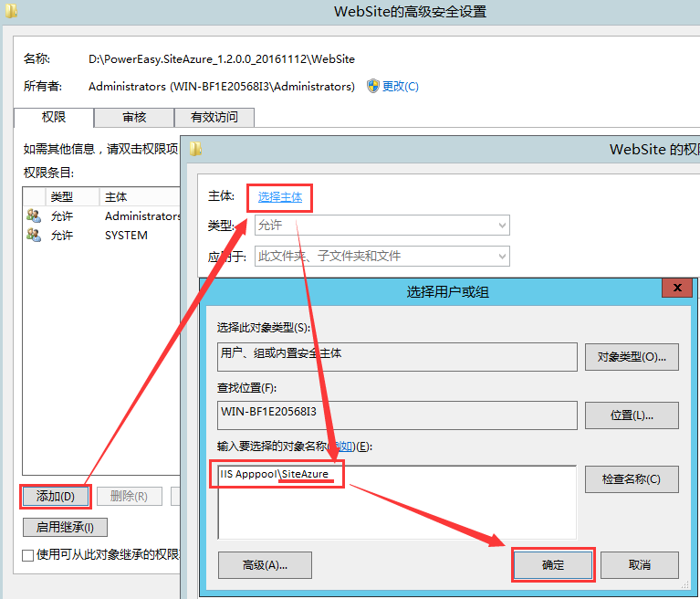
Task: Click the 对象类型(O)... button
Action: tap(632, 357)
